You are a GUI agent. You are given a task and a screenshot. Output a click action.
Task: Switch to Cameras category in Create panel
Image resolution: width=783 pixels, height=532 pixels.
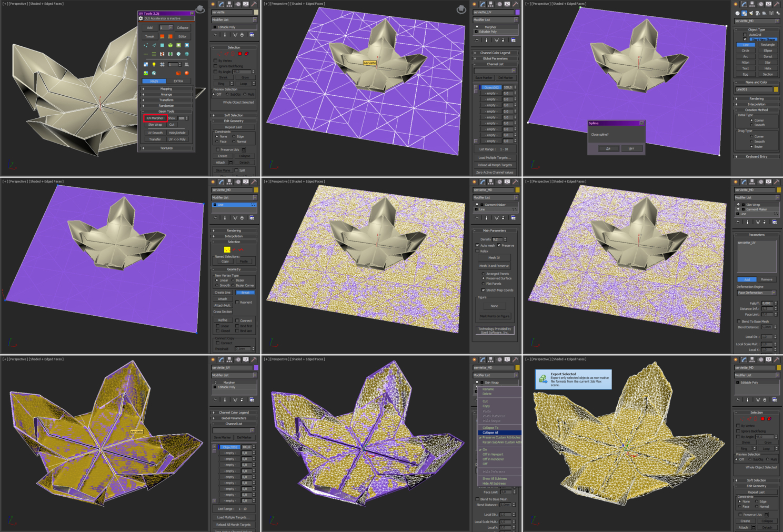point(758,13)
